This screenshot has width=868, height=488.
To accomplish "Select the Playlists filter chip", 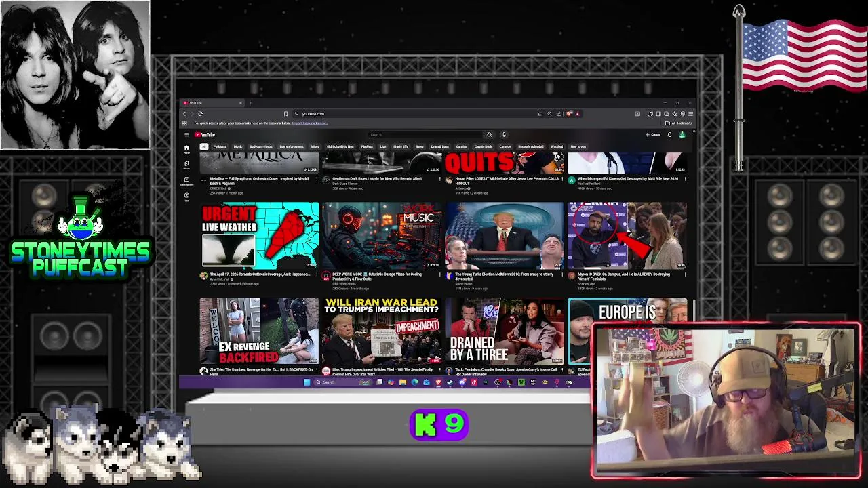I will click(x=367, y=146).
